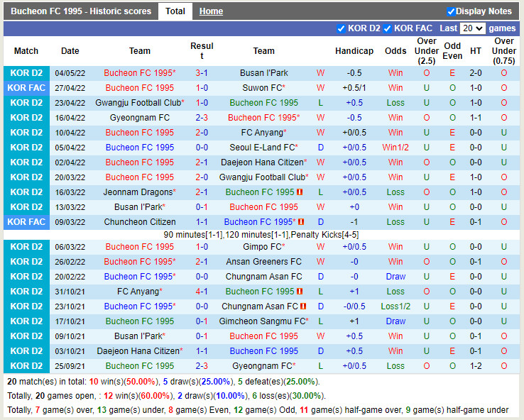Click the KOR FAC label on 27/04/22

click(26, 88)
